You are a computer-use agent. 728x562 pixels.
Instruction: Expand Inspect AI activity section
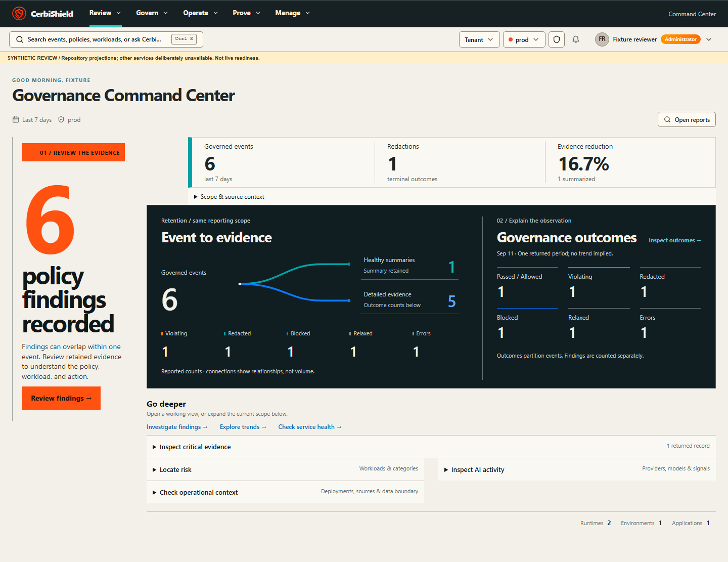tap(577, 469)
